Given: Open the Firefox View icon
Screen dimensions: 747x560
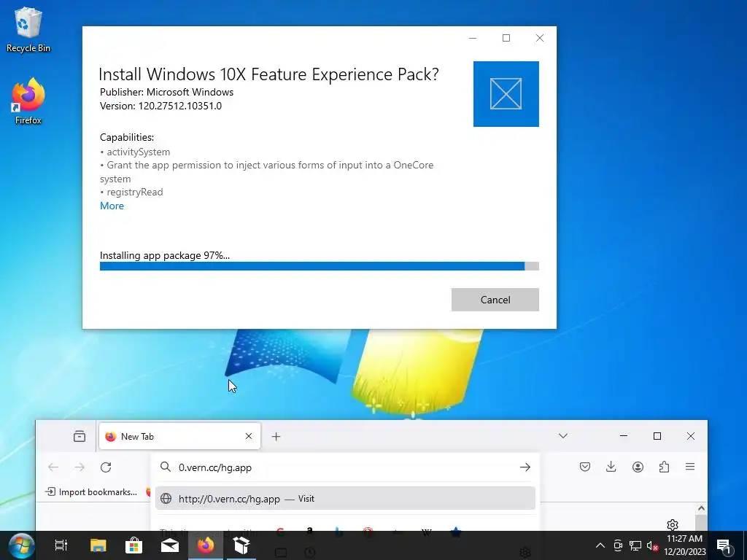Looking at the screenshot, I should pyautogui.click(x=80, y=436).
